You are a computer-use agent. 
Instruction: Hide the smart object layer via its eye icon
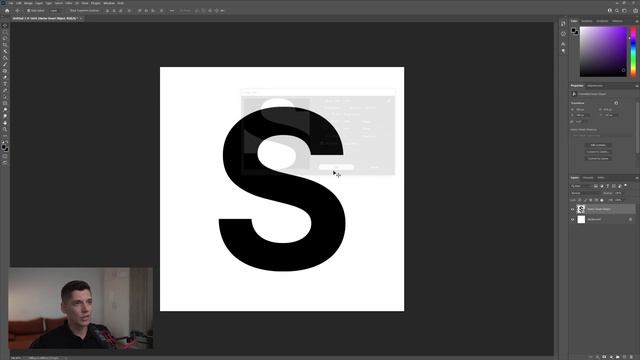tap(572, 209)
